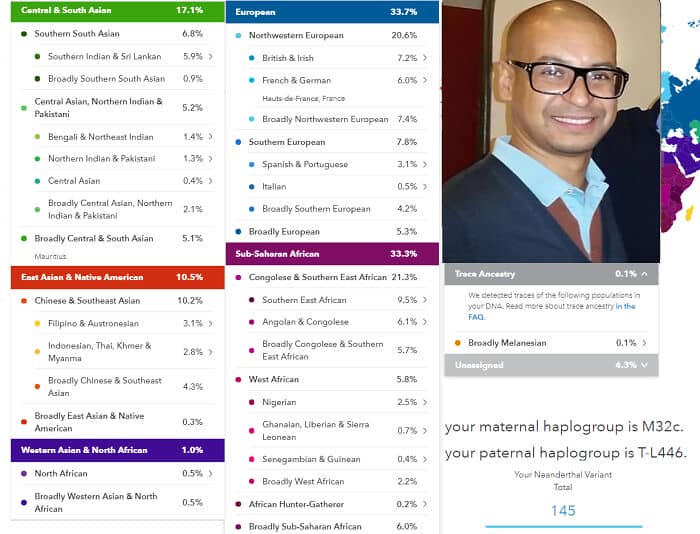Click the East Asian & Native American header

pos(116,277)
